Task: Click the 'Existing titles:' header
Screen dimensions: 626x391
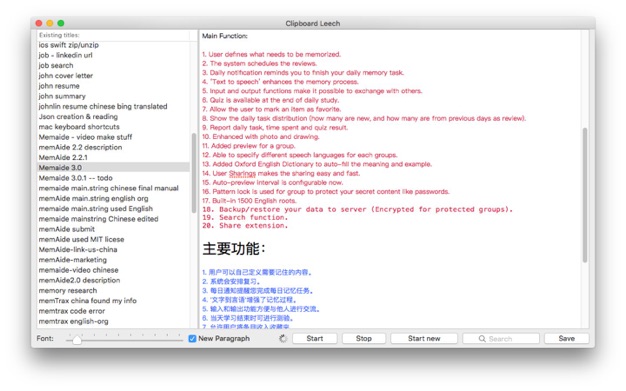Action: (59, 35)
